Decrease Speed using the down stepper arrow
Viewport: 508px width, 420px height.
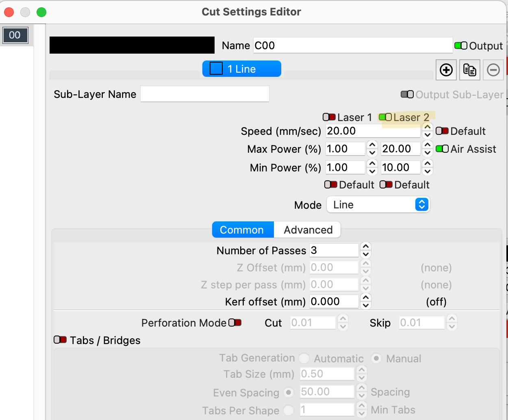tap(427, 135)
